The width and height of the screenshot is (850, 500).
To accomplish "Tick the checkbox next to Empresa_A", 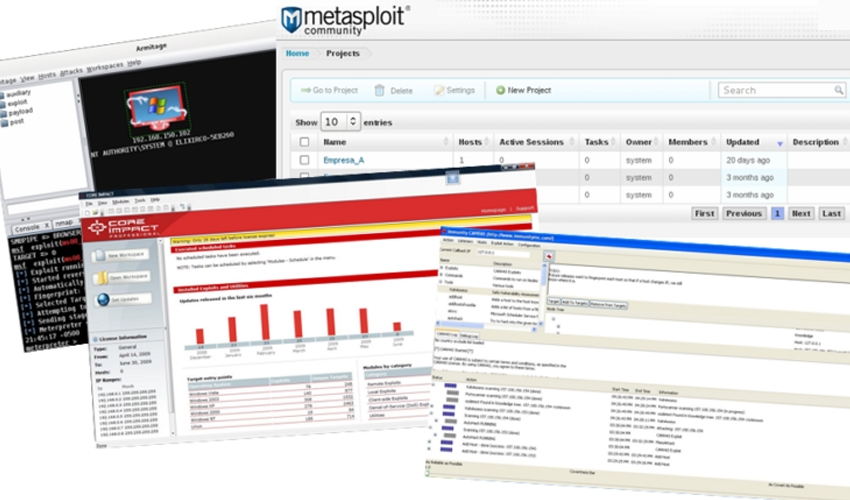I will (304, 160).
